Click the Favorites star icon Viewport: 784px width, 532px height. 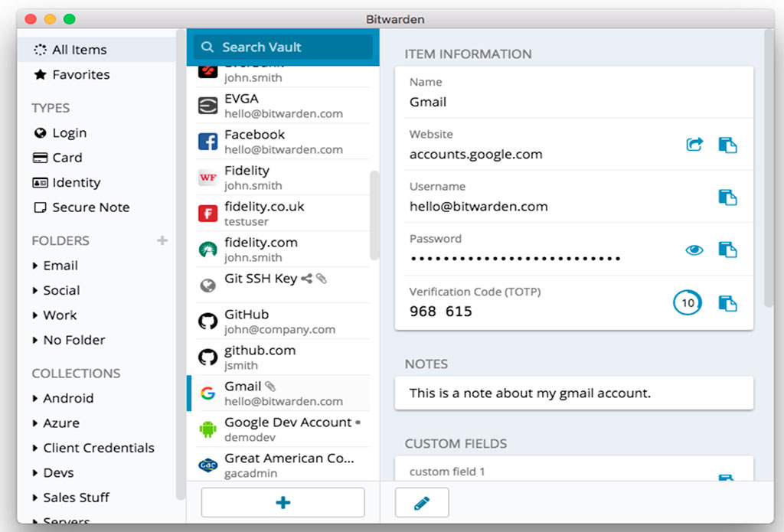pos(40,75)
